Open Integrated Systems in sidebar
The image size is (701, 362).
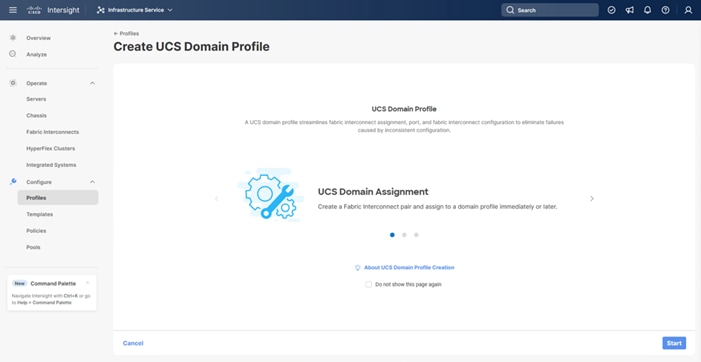click(51, 165)
